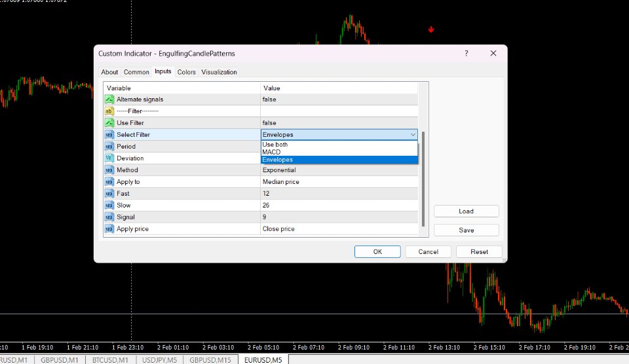This screenshot has width=629, height=364.
Task: Choose 'Use both' in the filter list
Action: pos(339,144)
